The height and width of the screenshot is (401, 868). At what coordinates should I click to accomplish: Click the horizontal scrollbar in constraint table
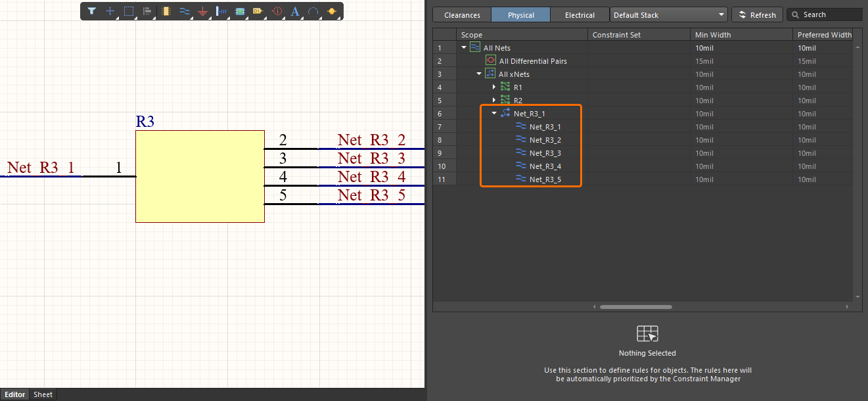point(635,306)
